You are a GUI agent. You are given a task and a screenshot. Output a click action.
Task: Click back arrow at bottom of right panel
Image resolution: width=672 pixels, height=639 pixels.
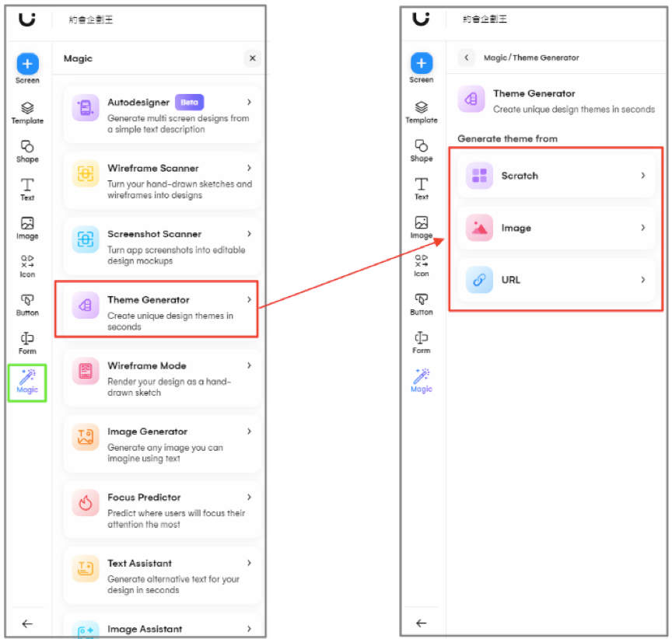[x=422, y=623]
